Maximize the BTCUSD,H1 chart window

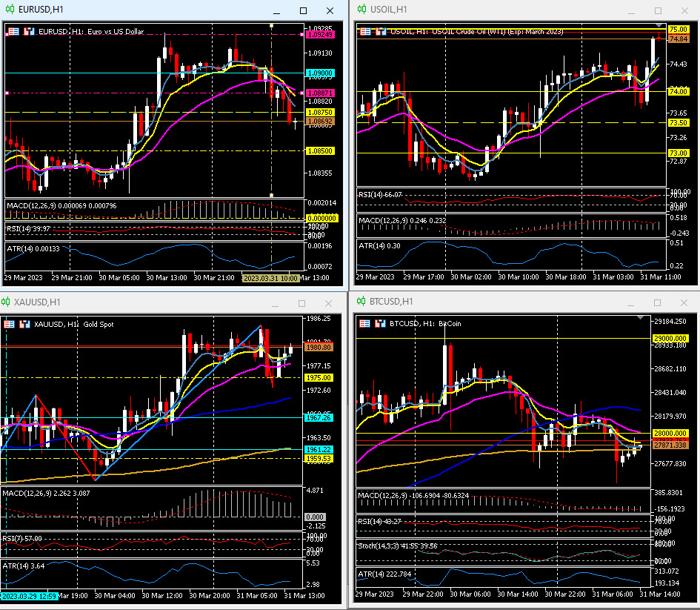coord(657,302)
